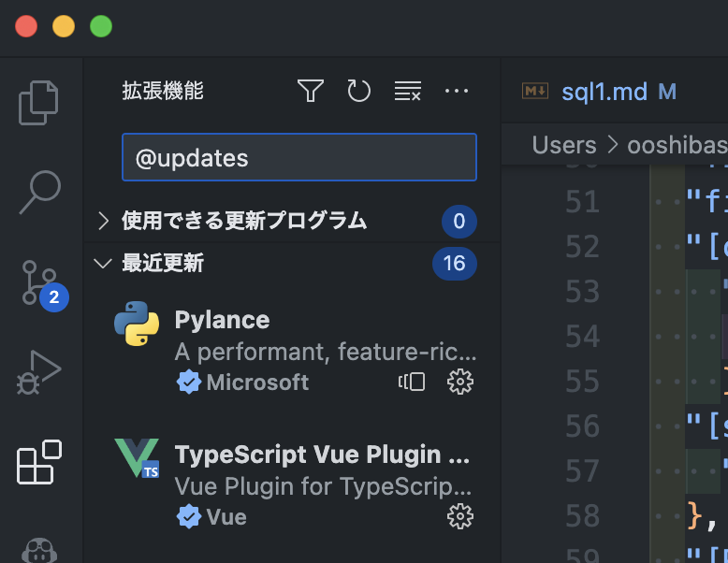Clear extensions search results
728x563 pixels.
coord(408,91)
